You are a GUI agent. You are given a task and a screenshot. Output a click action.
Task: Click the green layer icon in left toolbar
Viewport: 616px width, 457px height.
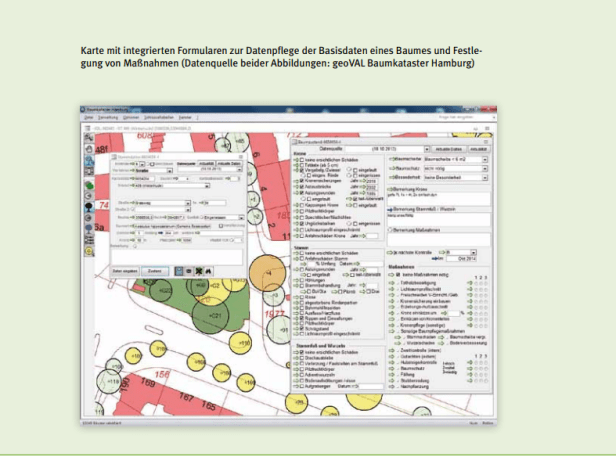click(x=89, y=185)
